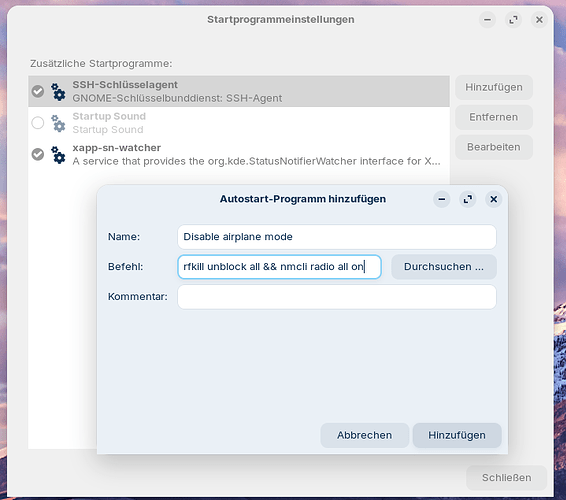Click the xapp-sn-watcher gear icon
Screen dimensions: 566x500
pos(58,155)
